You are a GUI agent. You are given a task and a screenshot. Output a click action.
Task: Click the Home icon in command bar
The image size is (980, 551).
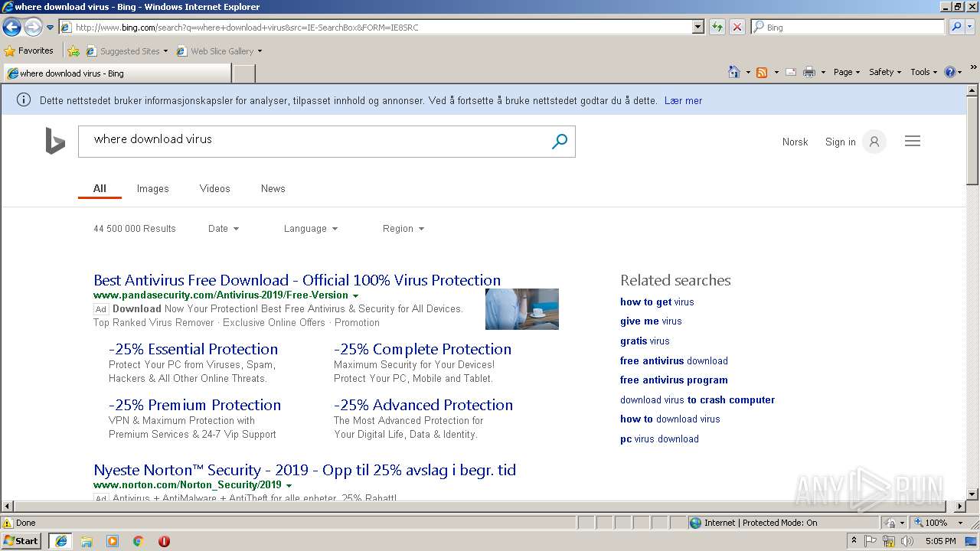click(734, 72)
